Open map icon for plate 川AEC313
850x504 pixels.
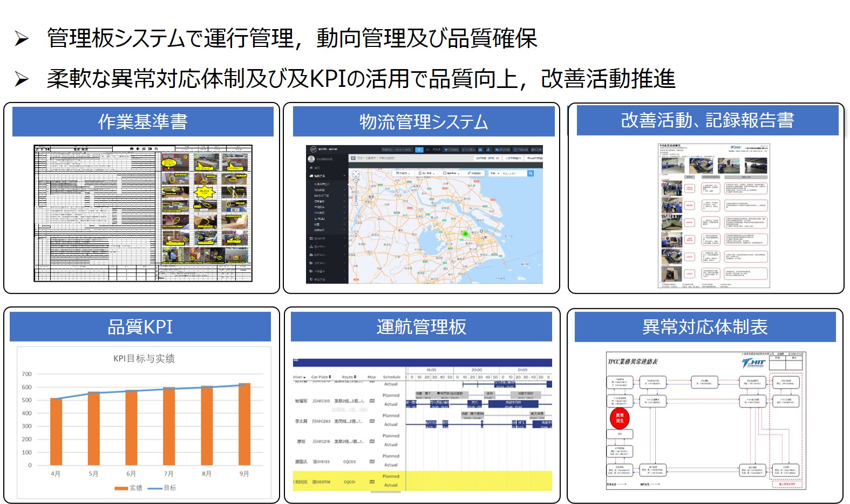tap(372, 401)
